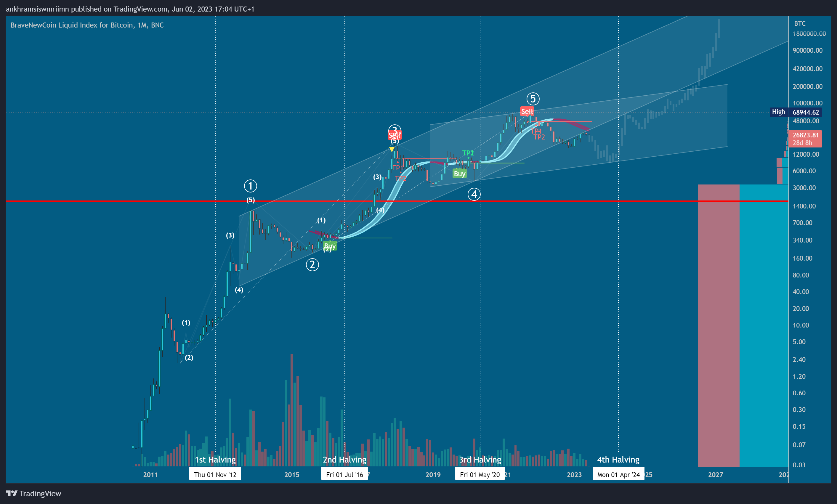Image resolution: width=837 pixels, height=504 pixels.
Task: Select the circled wave 2 marker
Action: click(312, 264)
